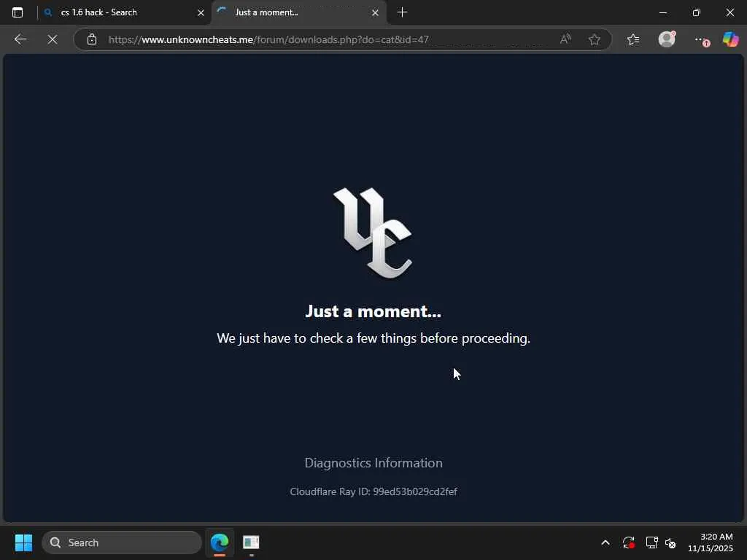
Task: Click 'We just have to check' message
Action: tap(373, 338)
